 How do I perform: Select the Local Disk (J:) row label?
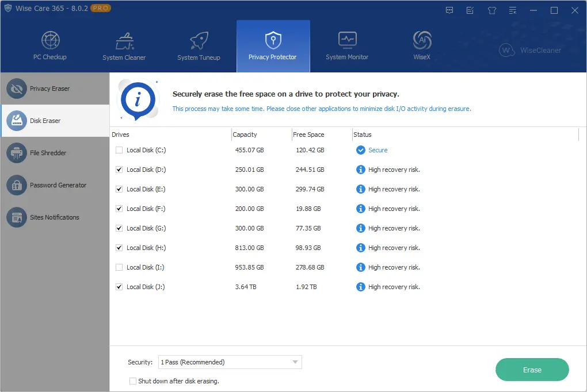pos(146,287)
